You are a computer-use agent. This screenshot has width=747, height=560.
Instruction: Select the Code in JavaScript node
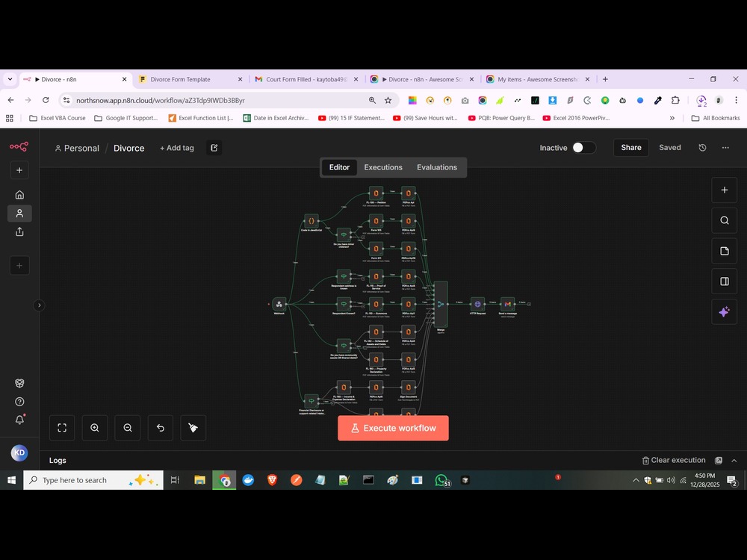311,221
